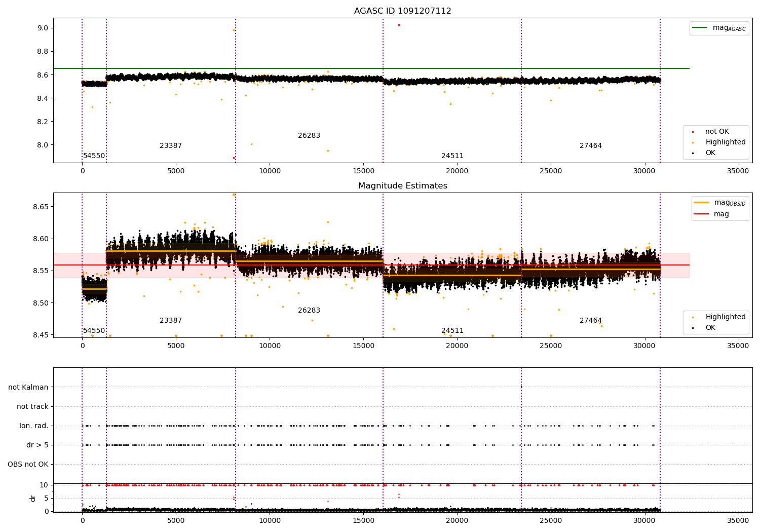
Task: Click 'not OK' legend entry in top plot
Action: coord(711,132)
